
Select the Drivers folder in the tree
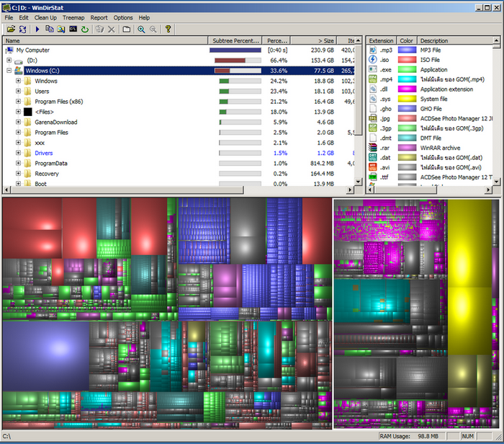pyautogui.click(x=43, y=153)
